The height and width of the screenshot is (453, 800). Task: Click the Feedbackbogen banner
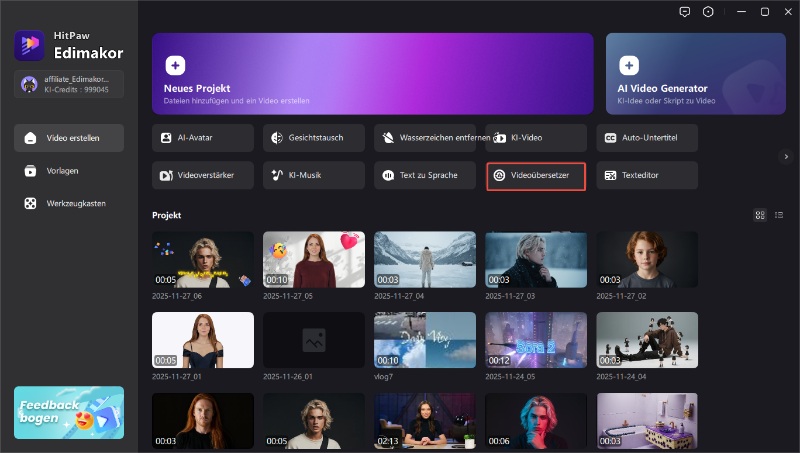(69, 412)
